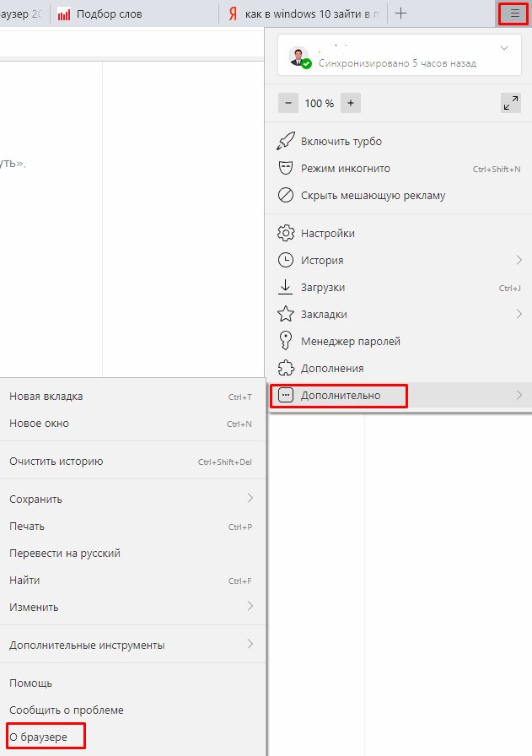Open Дополнения
Viewport: 532px width, 756px height.
point(399,368)
